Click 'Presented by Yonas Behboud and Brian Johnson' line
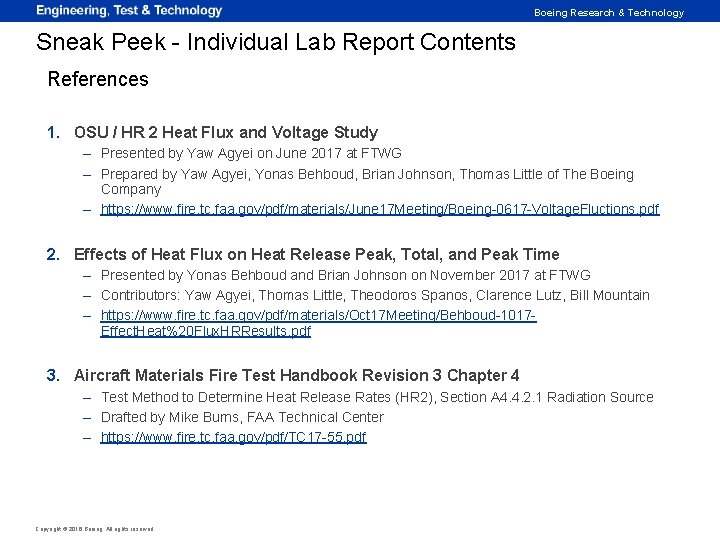Viewport: 720px width, 540px height. click(x=345, y=275)
